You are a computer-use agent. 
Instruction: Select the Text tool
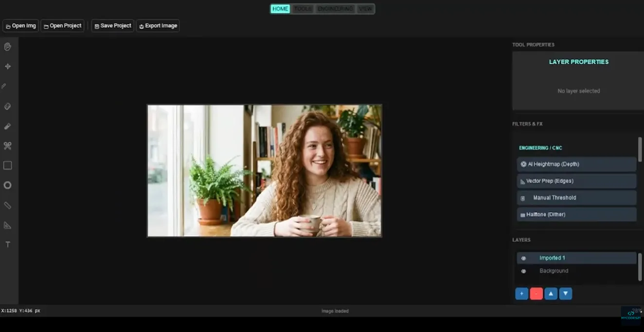coord(7,244)
